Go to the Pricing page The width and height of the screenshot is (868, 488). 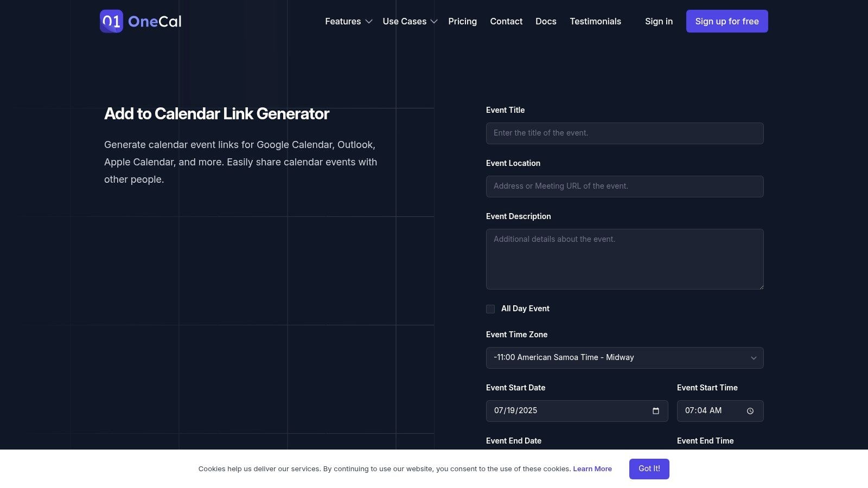[462, 22]
